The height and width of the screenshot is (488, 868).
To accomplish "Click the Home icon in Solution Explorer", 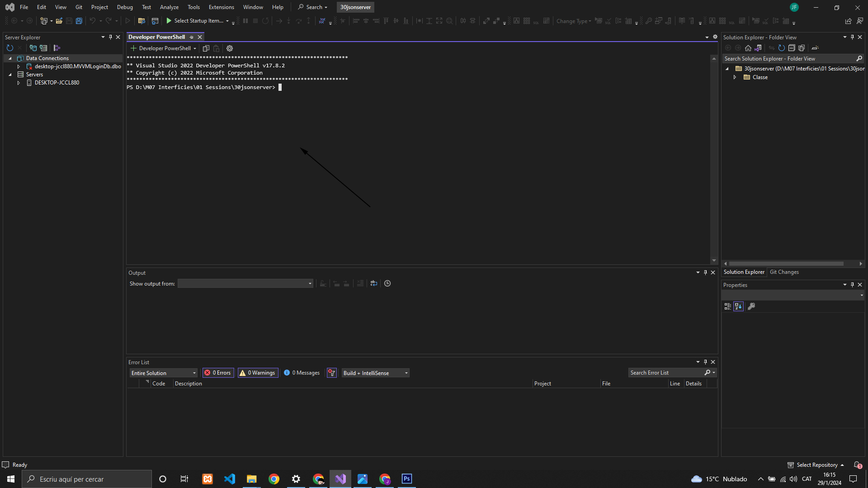I will [748, 48].
